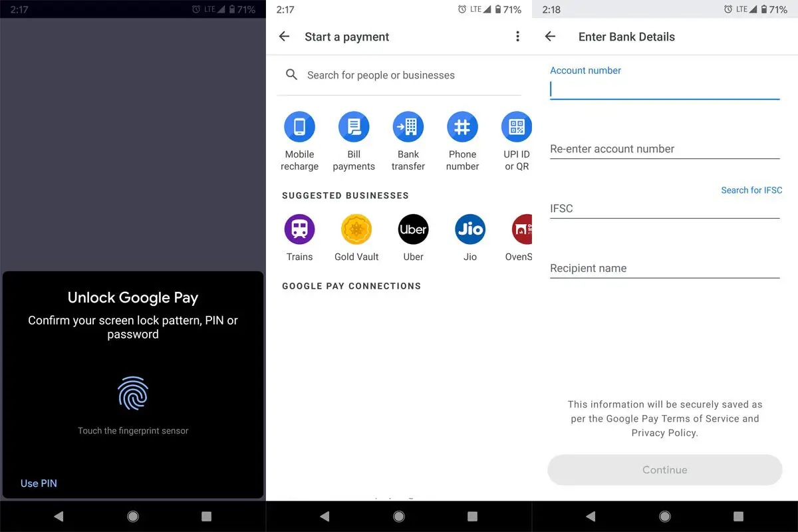Tap Android back button on unlock screen

[x=59, y=516]
